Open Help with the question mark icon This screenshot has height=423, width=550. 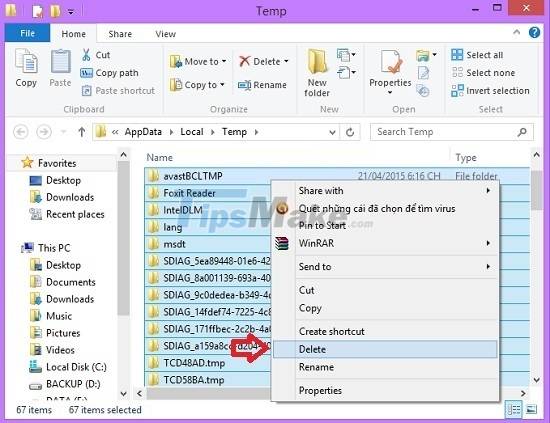coord(534,33)
